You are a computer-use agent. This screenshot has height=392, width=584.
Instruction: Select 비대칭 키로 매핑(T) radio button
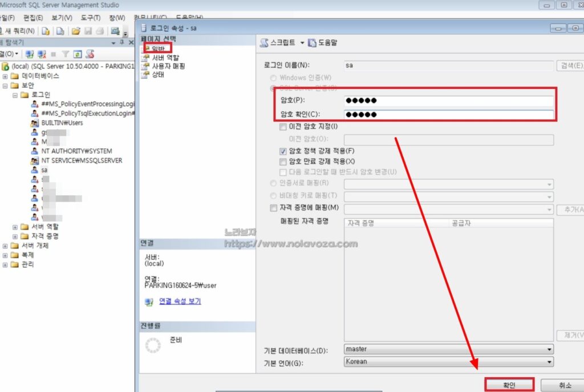(273, 195)
